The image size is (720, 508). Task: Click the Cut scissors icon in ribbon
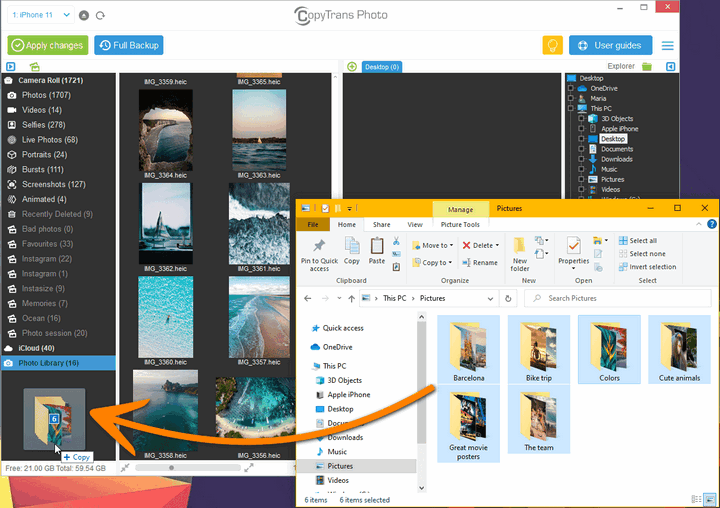click(396, 241)
